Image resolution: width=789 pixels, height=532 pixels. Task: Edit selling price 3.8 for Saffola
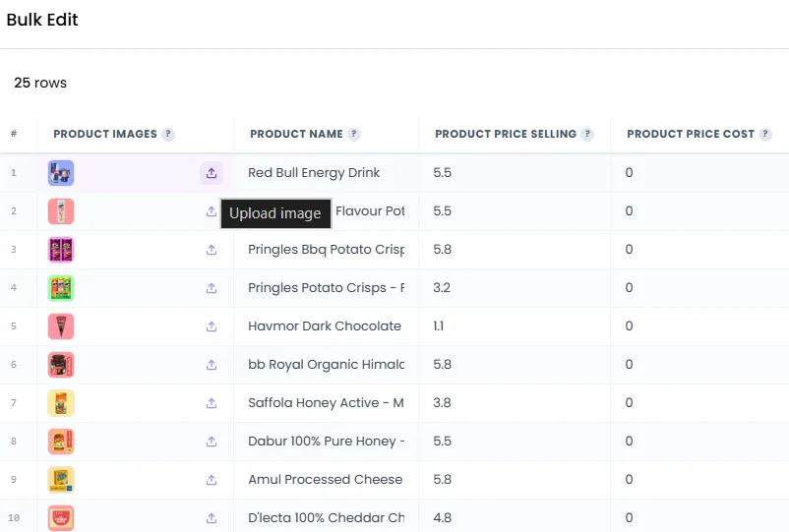(x=515, y=403)
